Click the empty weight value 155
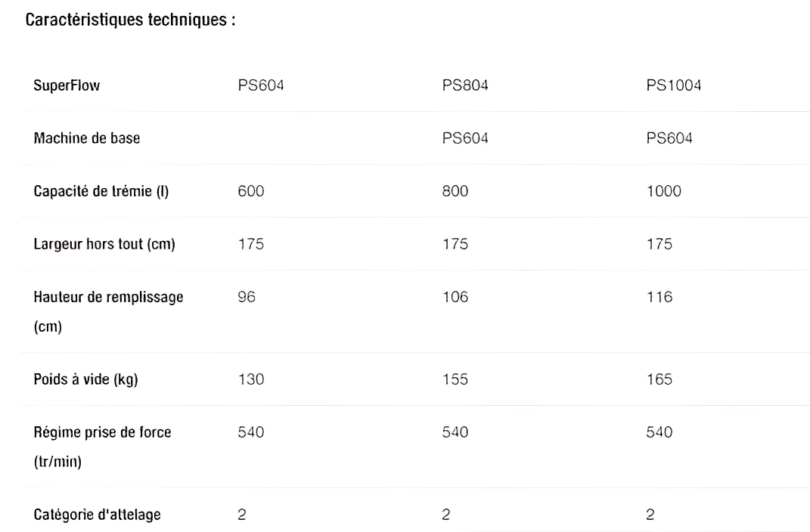This screenshot has width=810, height=532. click(x=455, y=379)
